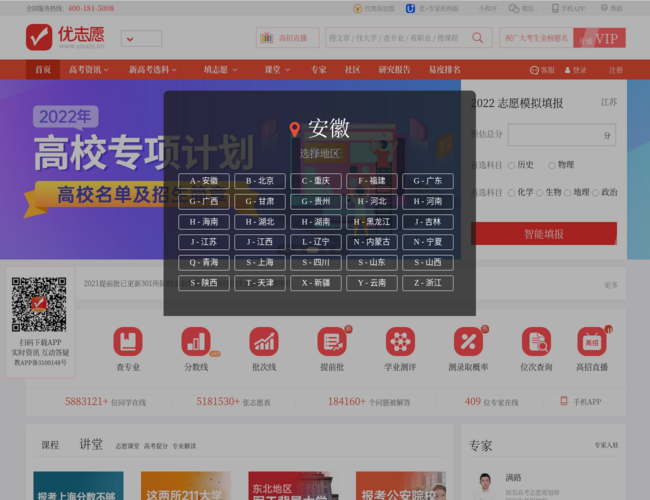Open the 批次线 trend chart icon

pyautogui.click(x=264, y=341)
